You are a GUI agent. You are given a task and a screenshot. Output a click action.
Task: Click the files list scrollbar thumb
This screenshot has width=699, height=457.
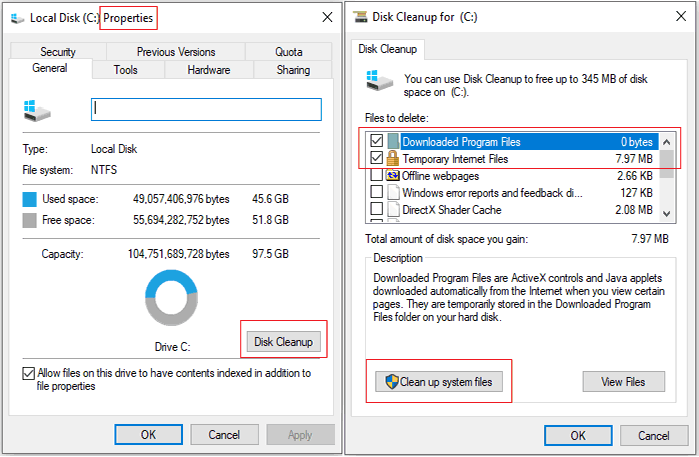[x=666, y=164]
